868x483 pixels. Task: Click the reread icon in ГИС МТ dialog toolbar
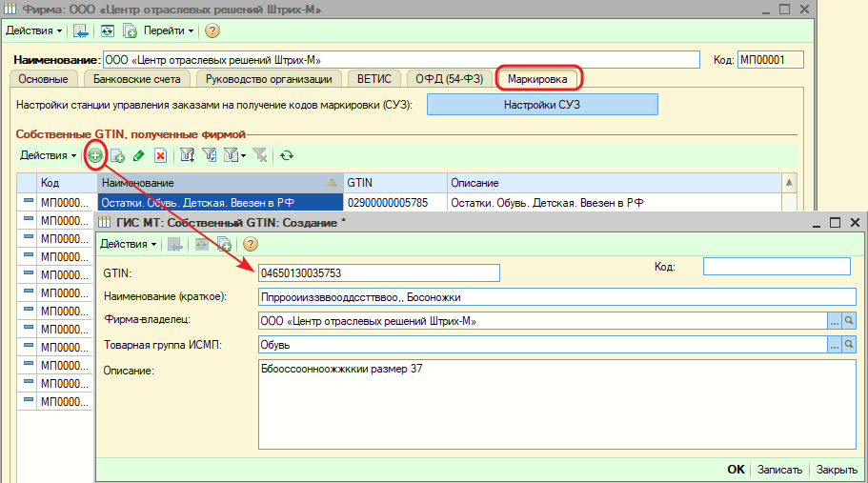click(201, 244)
